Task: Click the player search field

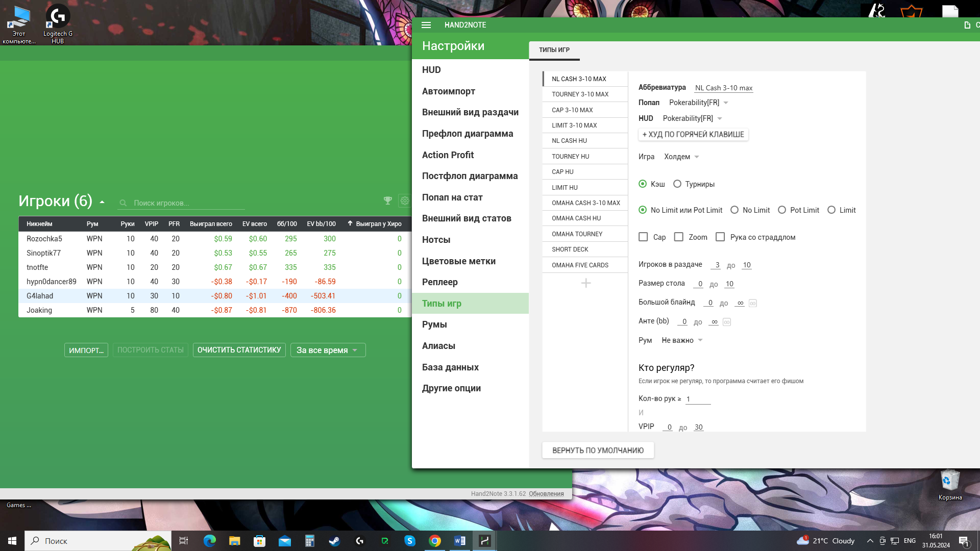Action: tap(181, 203)
